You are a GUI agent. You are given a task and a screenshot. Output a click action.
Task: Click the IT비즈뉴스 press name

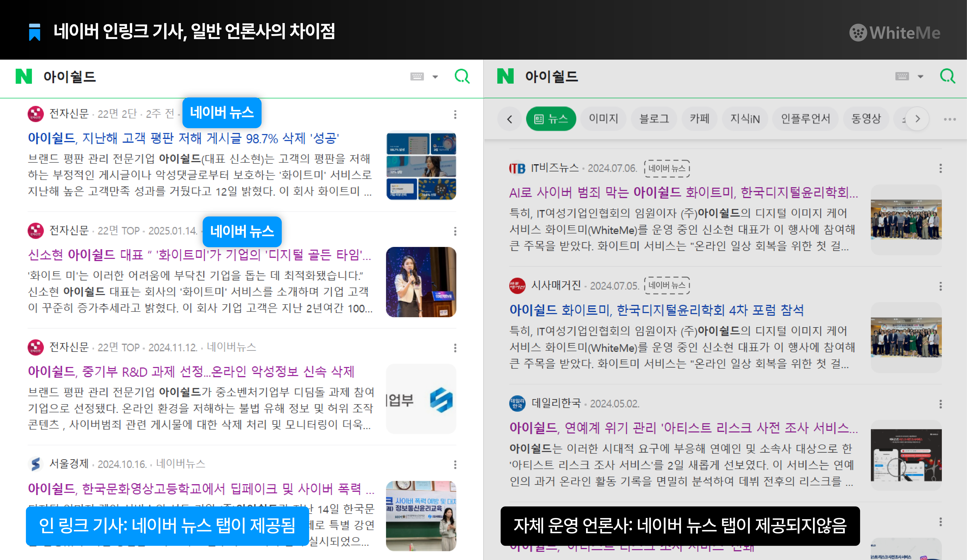[555, 168]
